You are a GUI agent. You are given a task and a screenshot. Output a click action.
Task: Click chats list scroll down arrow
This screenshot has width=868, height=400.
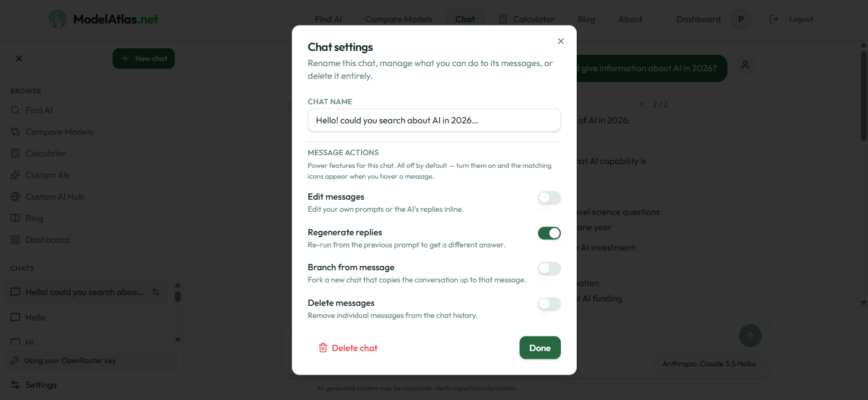(x=177, y=340)
